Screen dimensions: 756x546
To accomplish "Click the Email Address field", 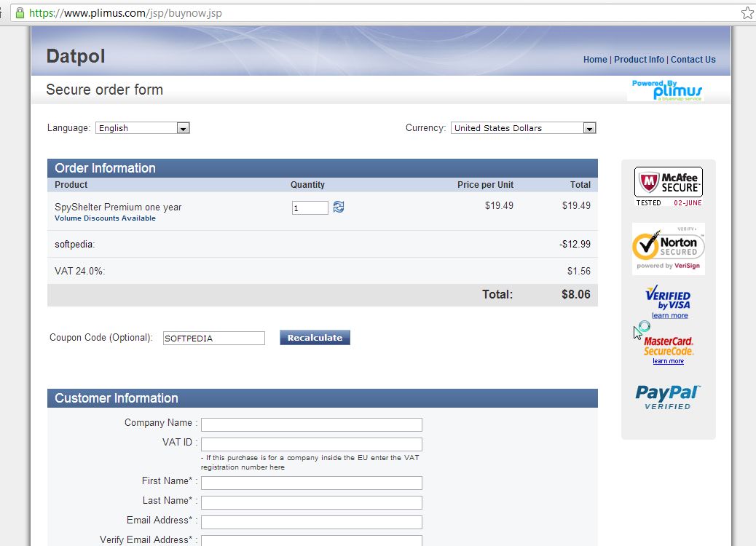I will point(312,523).
